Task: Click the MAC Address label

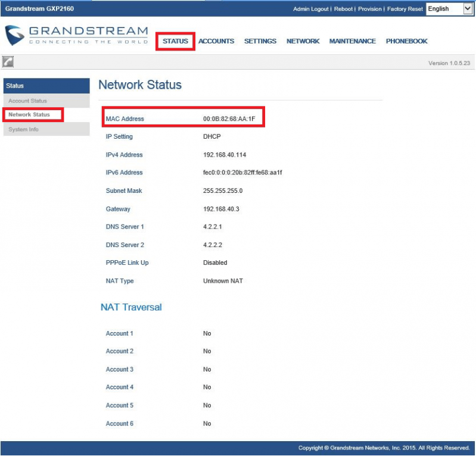Action: [125, 118]
